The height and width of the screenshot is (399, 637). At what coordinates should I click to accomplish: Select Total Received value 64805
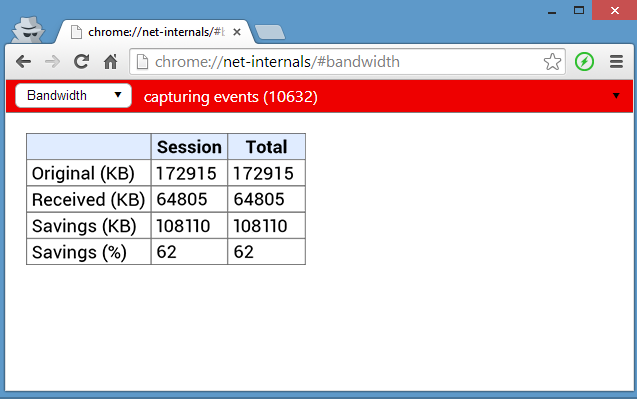tap(259, 200)
